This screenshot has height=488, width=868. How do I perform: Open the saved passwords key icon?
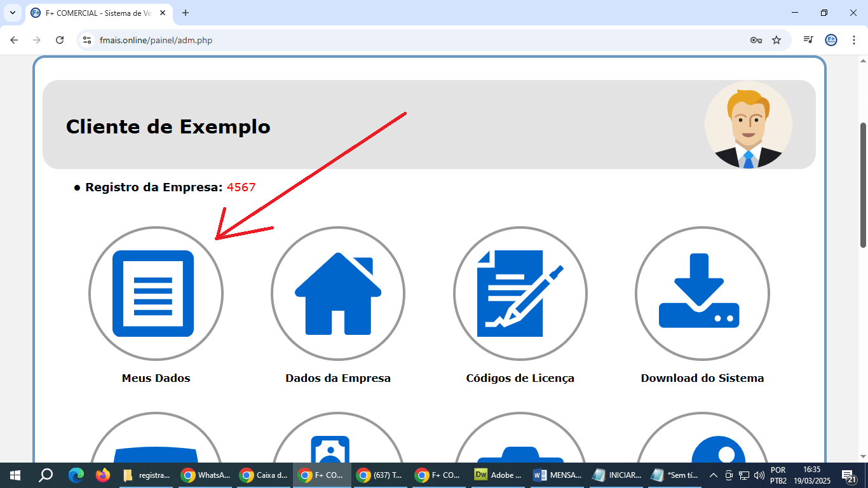click(756, 40)
